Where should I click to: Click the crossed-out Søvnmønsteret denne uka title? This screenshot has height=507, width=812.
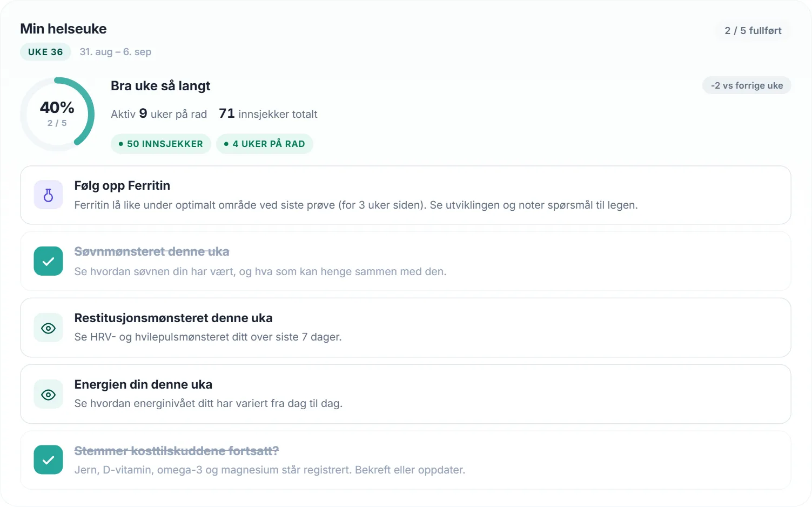[152, 251]
